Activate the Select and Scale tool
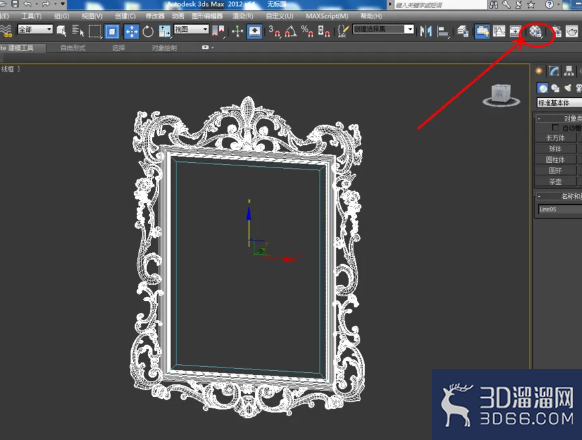The width and height of the screenshot is (582, 440). click(164, 31)
